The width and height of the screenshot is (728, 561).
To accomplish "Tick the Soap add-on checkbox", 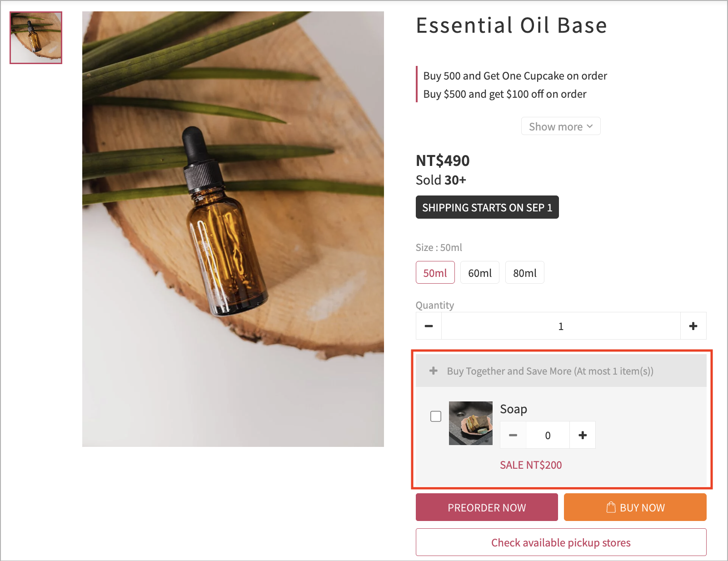I will (x=436, y=416).
